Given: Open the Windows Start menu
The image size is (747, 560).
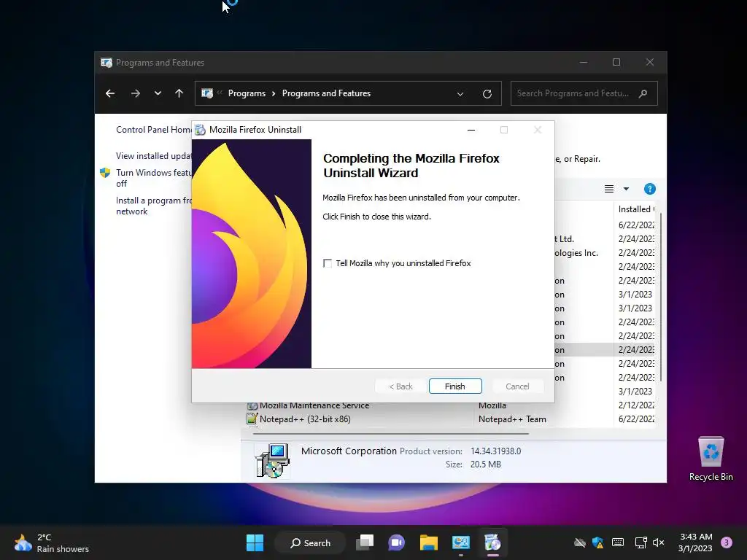Looking at the screenshot, I should pyautogui.click(x=255, y=542).
